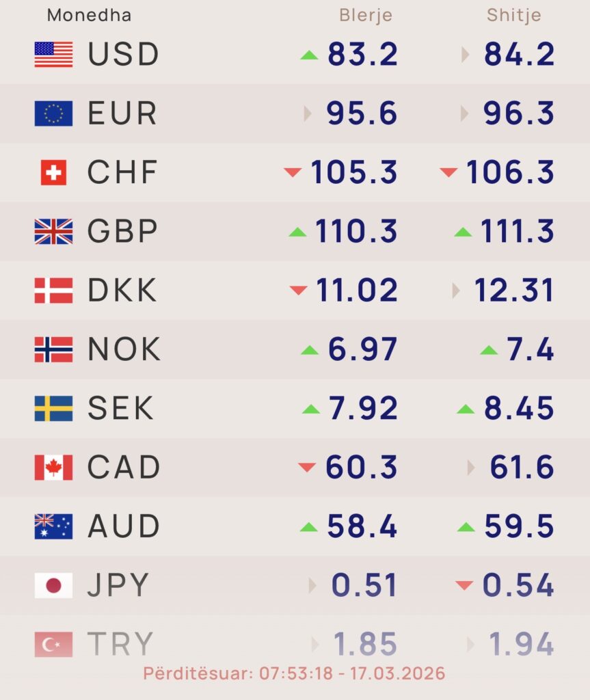Viewport: 590px width, 700px height.
Task: Click the British flag next to GBP
Action: [53, 232]
